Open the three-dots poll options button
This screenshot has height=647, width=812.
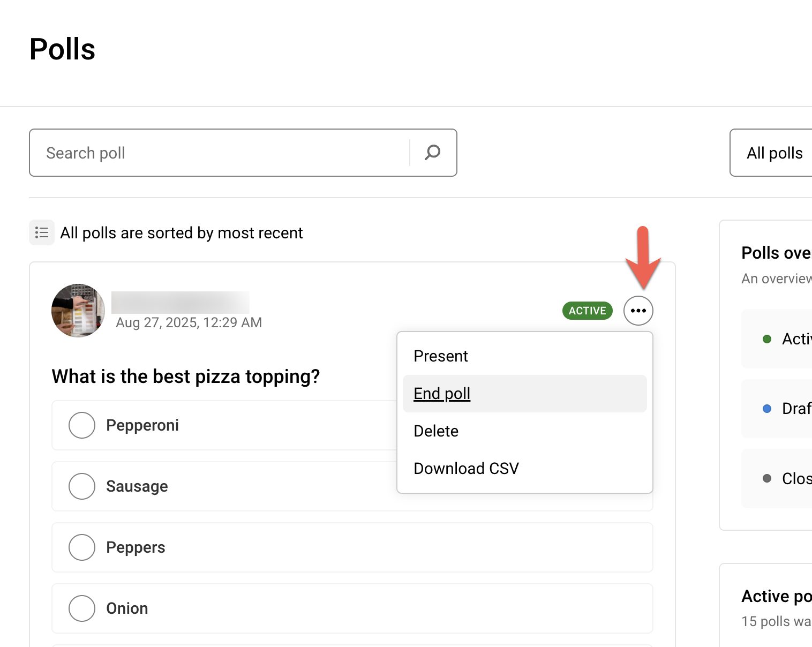click(x=638, y=311)
